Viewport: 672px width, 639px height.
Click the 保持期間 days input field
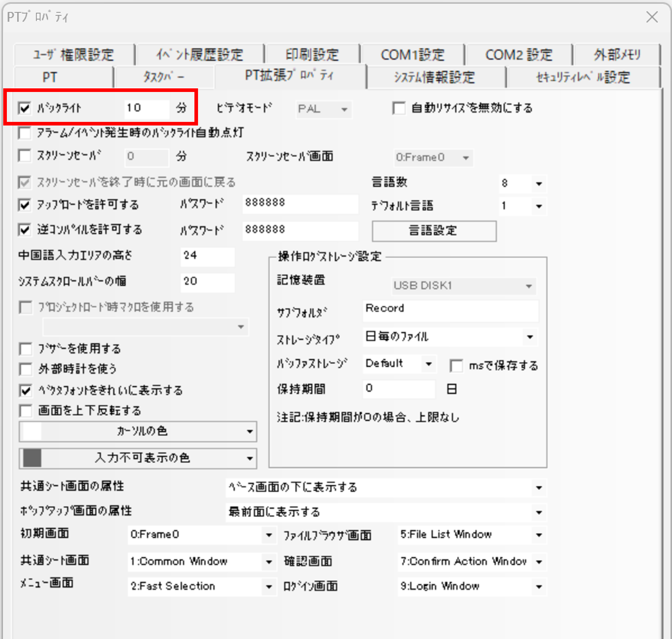[399, 389]
